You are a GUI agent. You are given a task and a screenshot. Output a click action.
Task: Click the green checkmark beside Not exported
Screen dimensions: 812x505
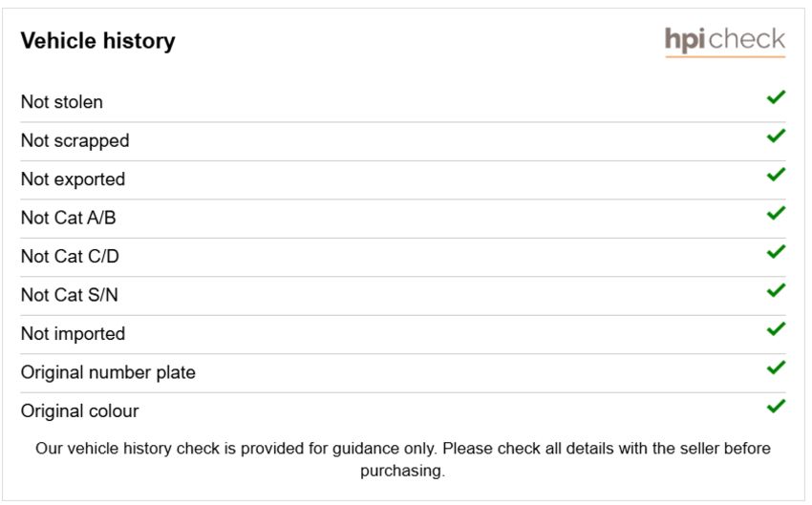tap(777, 175)
